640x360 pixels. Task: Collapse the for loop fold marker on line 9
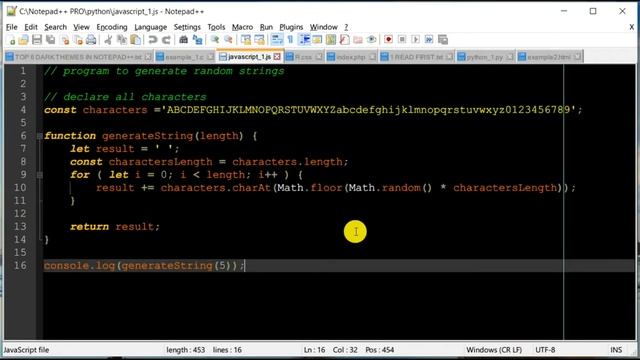40,175
